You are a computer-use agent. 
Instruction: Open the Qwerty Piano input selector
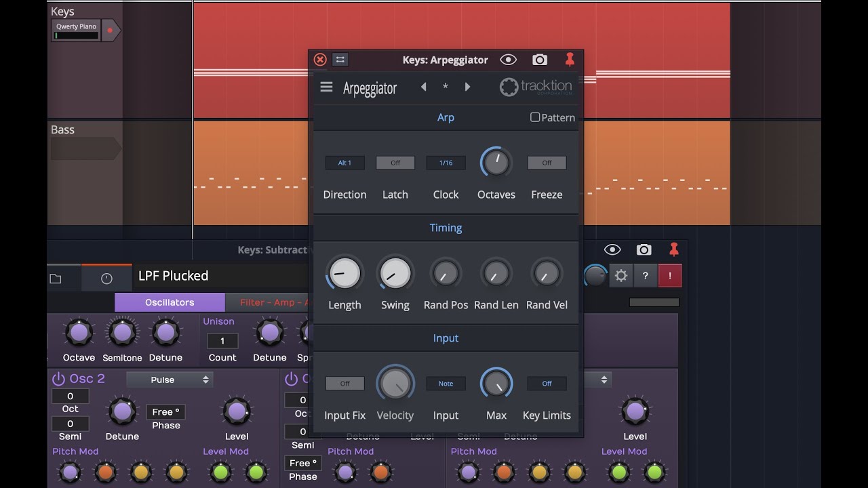click(76, 30)
